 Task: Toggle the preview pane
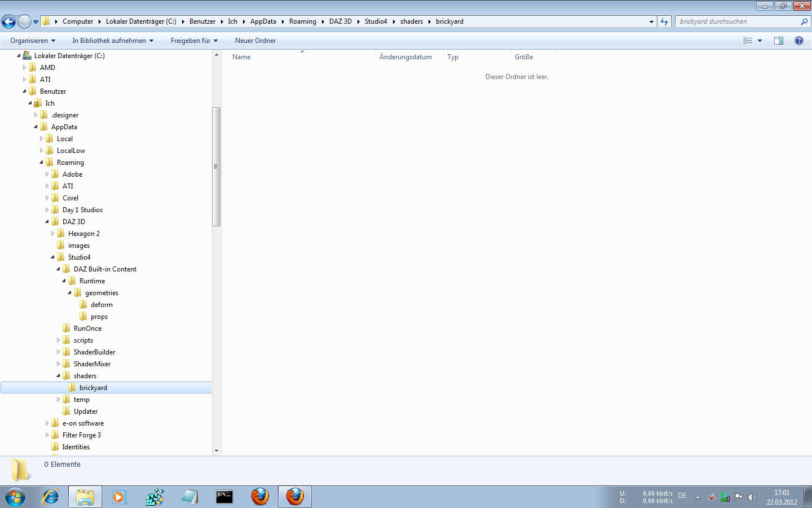point(779,41)
